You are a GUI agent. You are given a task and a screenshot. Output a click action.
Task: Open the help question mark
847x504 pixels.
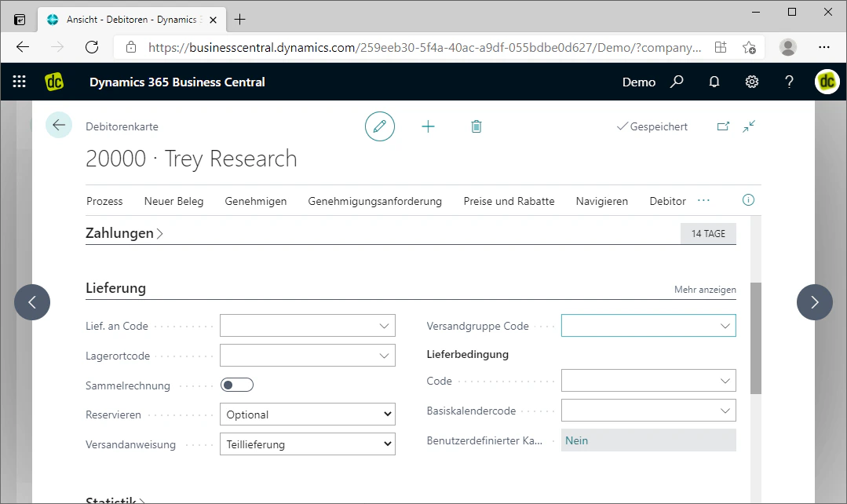click(x=789, y=82)
